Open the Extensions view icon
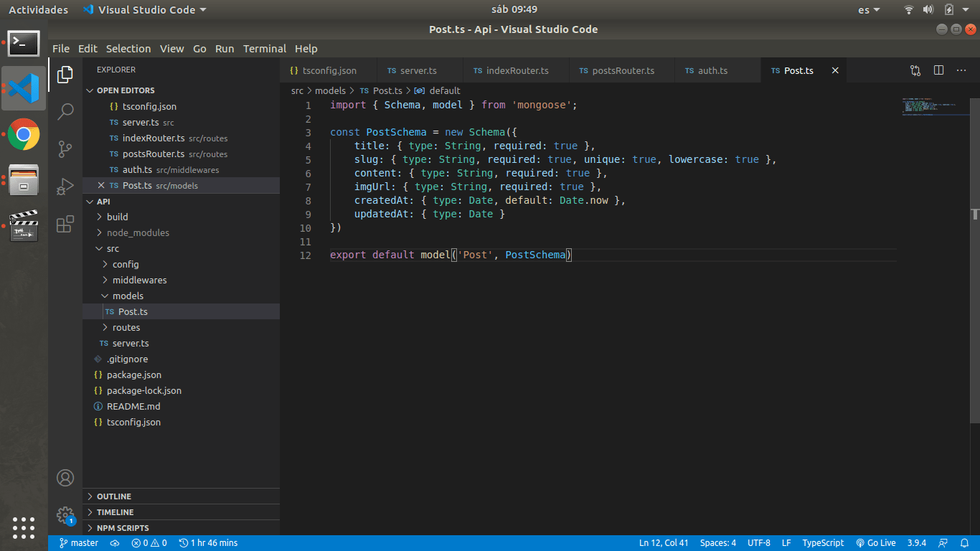 [65, 225]
